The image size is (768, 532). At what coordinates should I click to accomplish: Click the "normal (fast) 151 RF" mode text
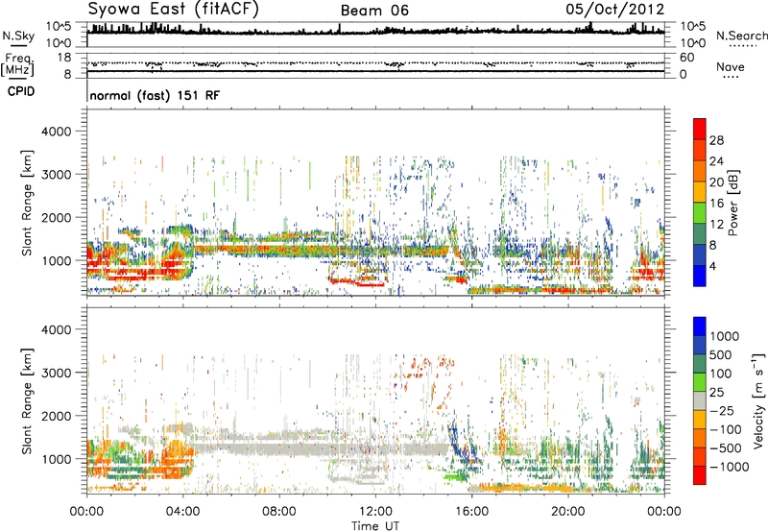pos(155,95)
